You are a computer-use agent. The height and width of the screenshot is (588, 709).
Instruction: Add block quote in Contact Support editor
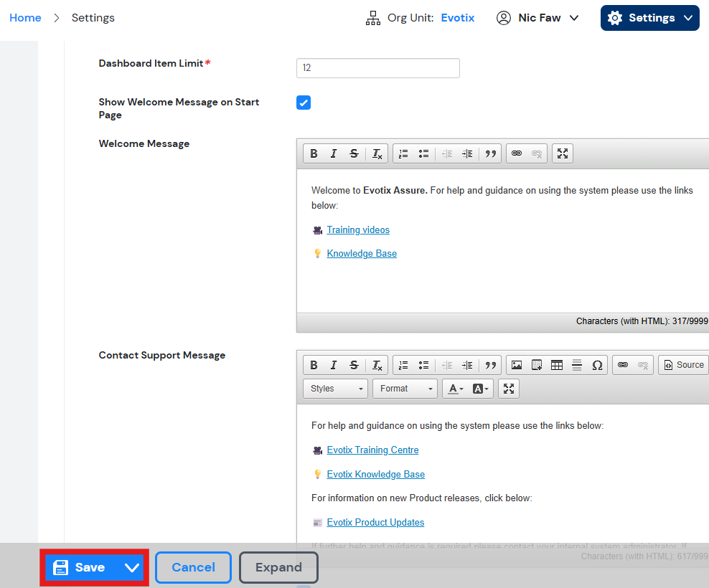point(490,365)
